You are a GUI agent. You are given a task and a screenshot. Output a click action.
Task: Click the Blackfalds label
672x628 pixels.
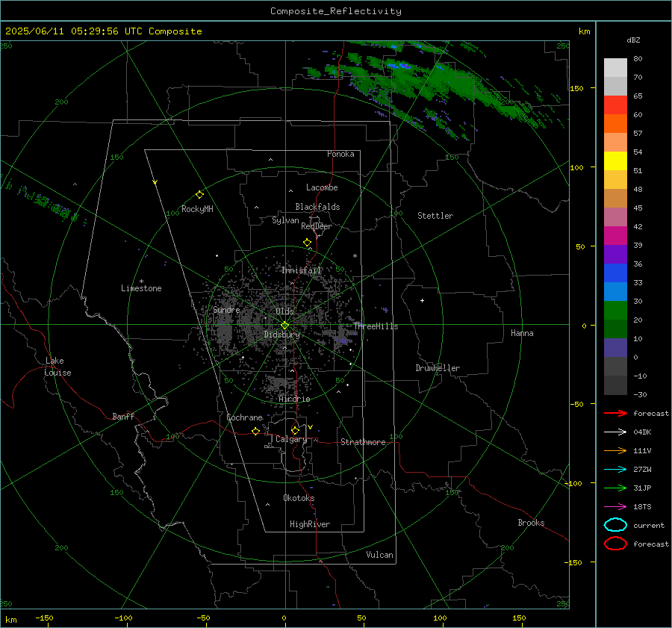tap(317, 207)
